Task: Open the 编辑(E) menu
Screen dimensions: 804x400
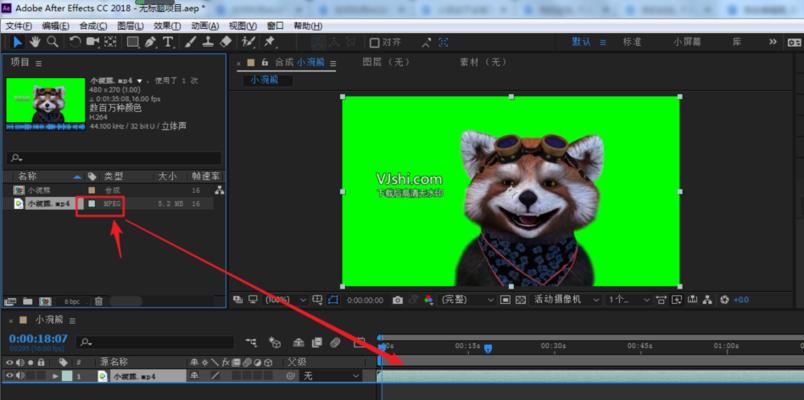Action: 56,26
